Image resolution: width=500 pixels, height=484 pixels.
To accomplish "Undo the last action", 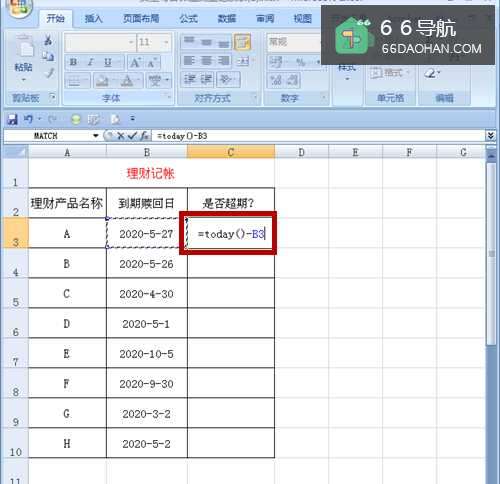I will pyautogui.click(x=28, y=119).
